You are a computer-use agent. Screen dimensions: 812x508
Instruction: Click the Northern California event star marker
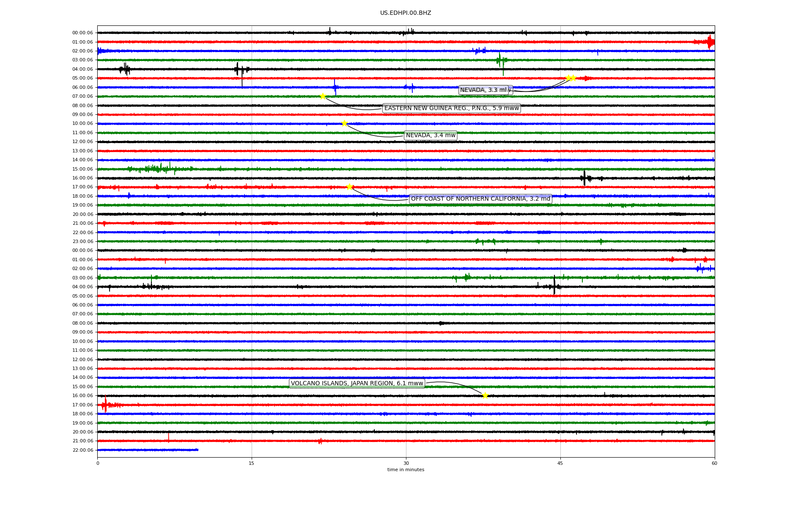coord(349,187)
